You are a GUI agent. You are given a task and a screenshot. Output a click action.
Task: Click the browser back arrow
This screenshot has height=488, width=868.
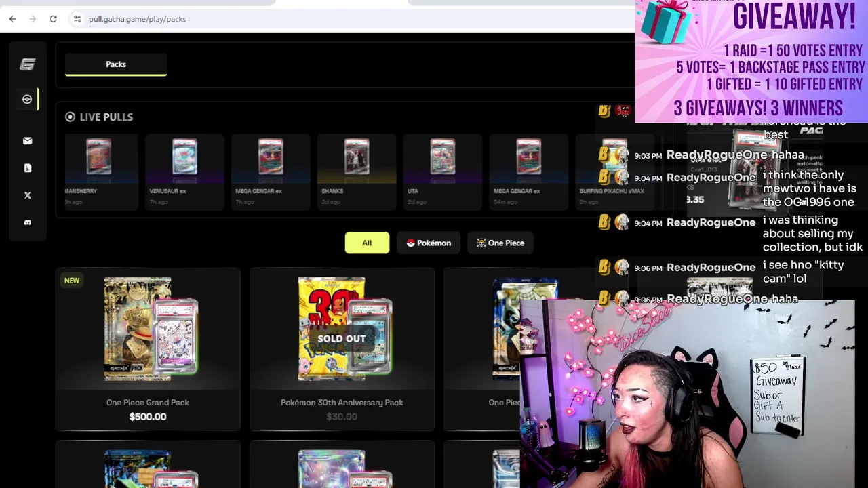click(12, 19)
